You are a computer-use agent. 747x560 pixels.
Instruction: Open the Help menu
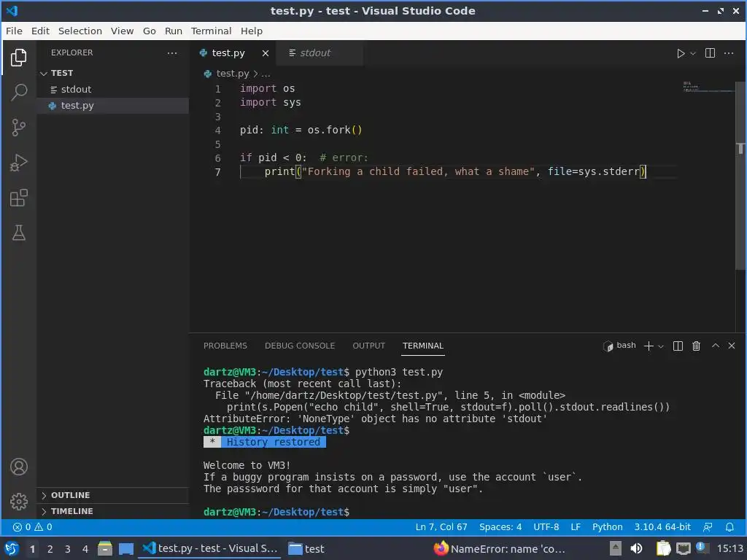[252, 31]
